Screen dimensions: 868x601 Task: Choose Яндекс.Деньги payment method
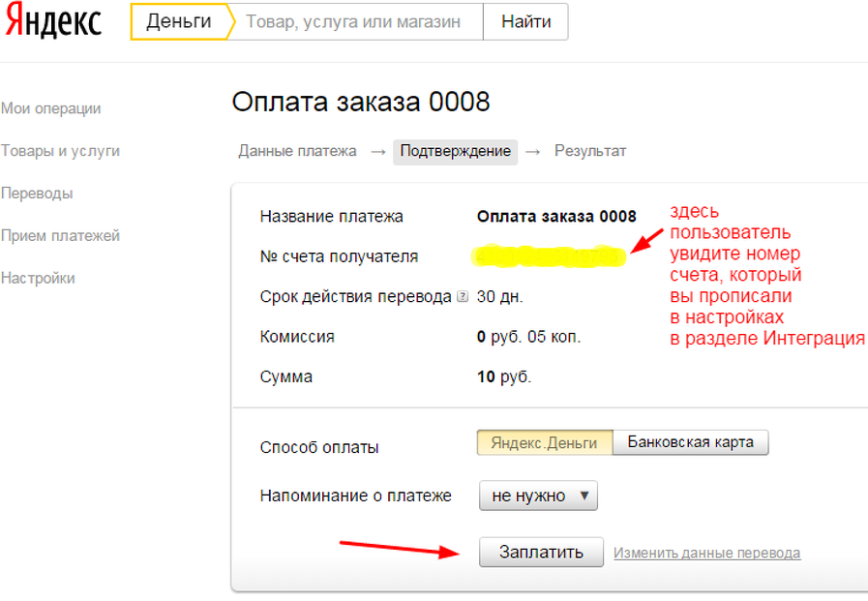pyautogui.click(x=544, y=442)
